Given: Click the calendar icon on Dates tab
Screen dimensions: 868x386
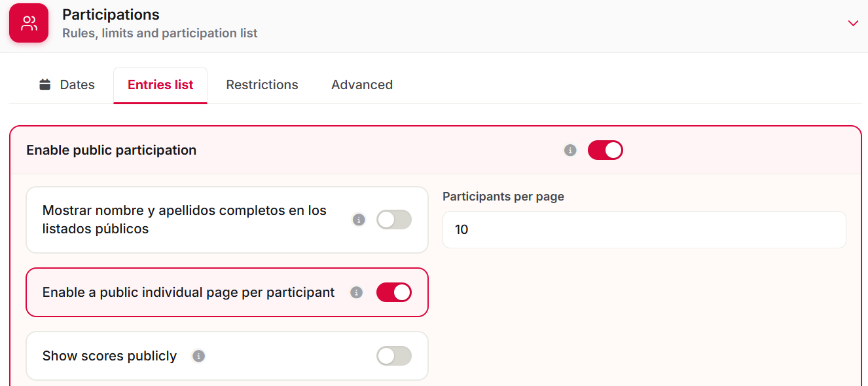Looking at the screenshot, I should click(45, 85).
